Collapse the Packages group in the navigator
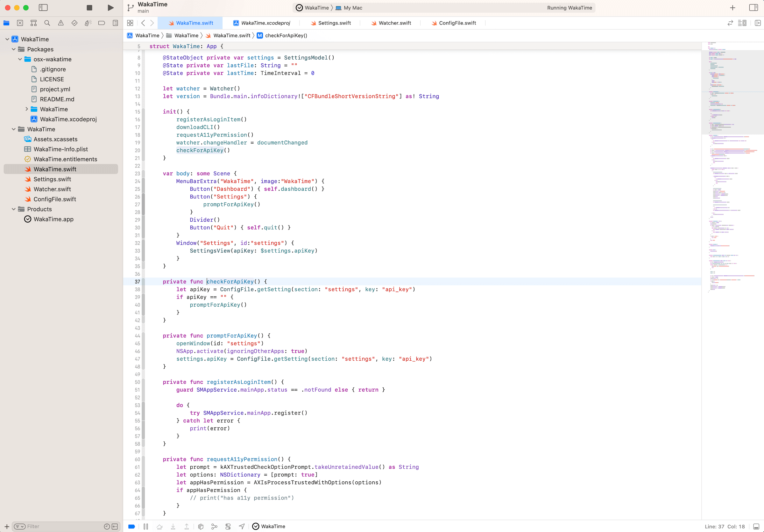Screen dimensions: 764x532 point(13,49)
